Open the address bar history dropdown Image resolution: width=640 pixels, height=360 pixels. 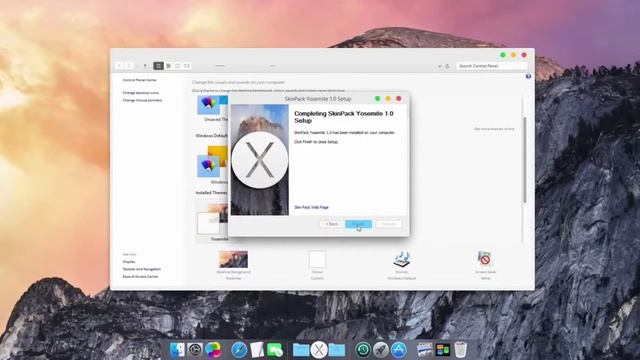pos(440,66)
